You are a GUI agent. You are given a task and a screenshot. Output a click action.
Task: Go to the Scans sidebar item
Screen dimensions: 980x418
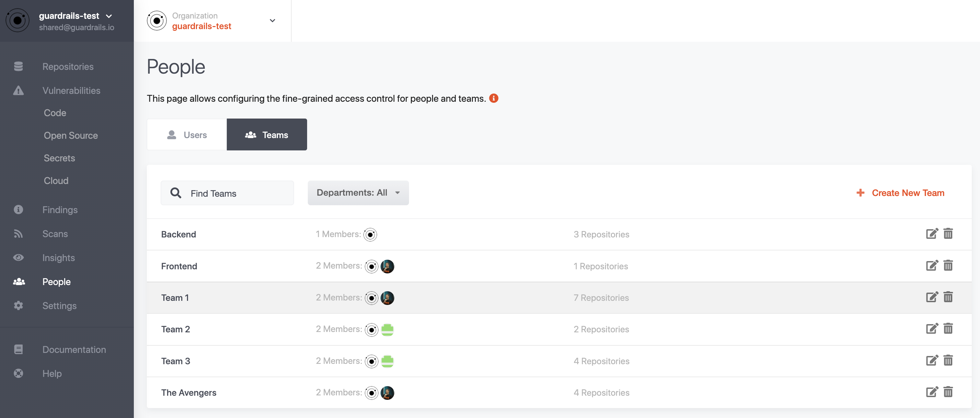pyautogui.click(x=55, y=234)
